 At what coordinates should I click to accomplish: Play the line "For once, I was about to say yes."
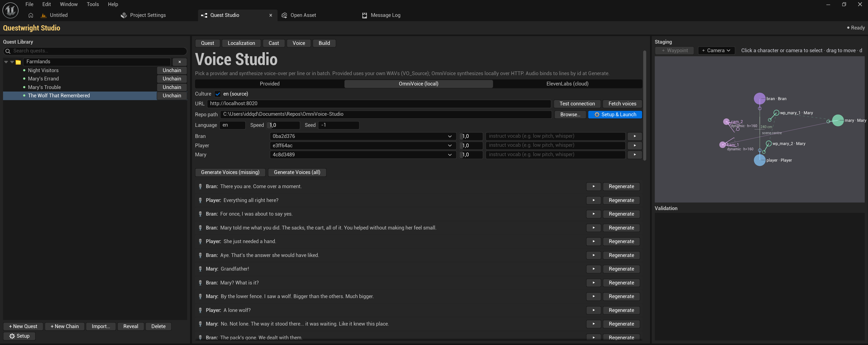coord(593,214)
